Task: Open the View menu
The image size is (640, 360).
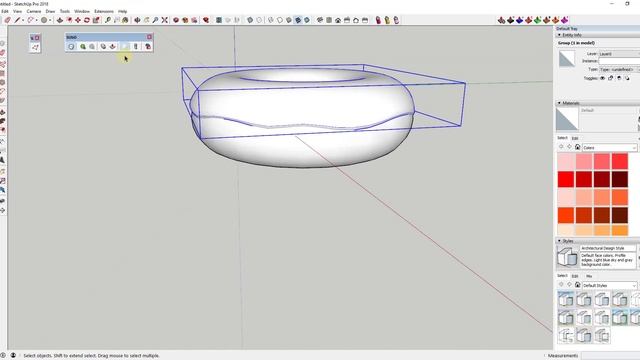Action: click(18, 11)
